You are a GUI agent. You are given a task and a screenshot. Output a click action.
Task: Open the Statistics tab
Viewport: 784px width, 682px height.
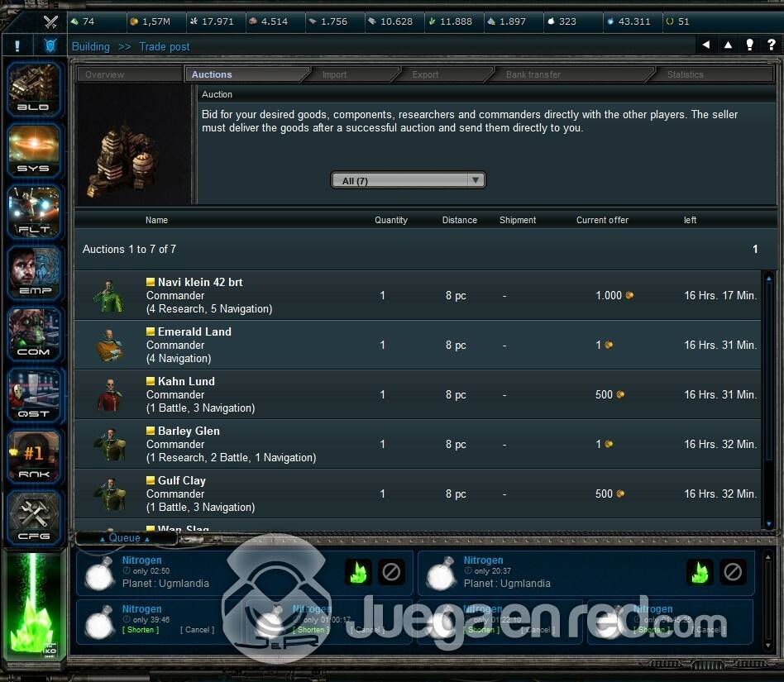[x=685, y=74]
